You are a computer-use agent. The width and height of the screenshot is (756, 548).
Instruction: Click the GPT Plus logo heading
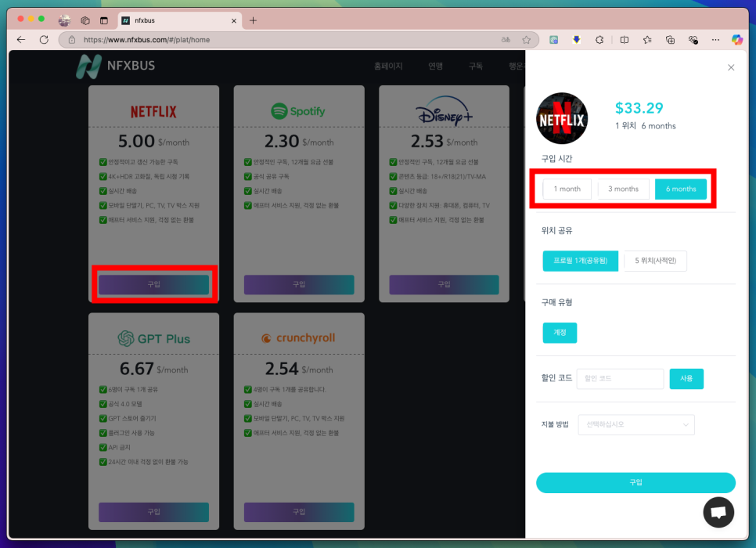point(154,339)
